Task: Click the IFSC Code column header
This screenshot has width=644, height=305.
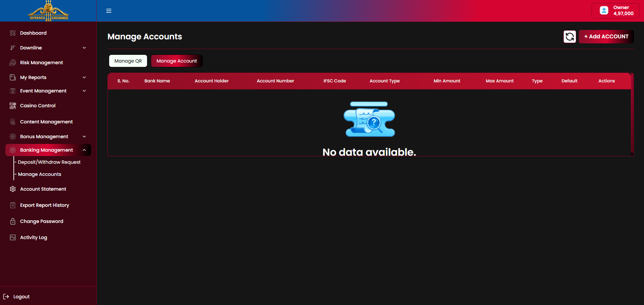Action: click(x=335, y=81)
